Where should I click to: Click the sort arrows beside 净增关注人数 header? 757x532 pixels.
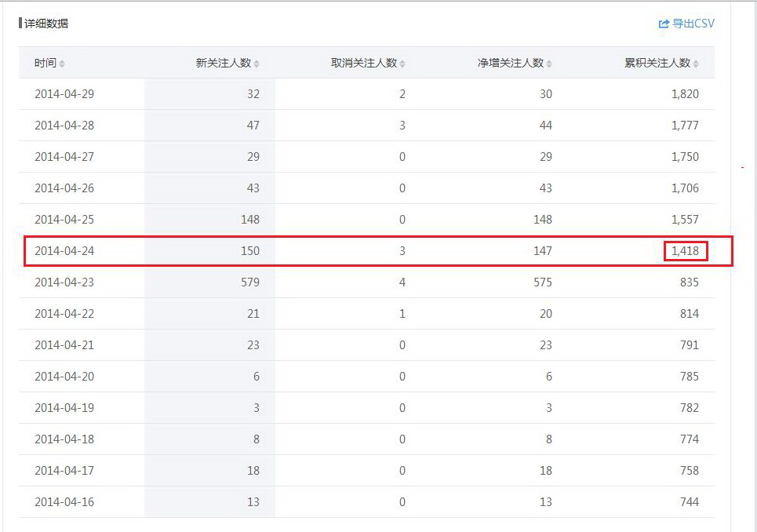[x=549, y=64]
